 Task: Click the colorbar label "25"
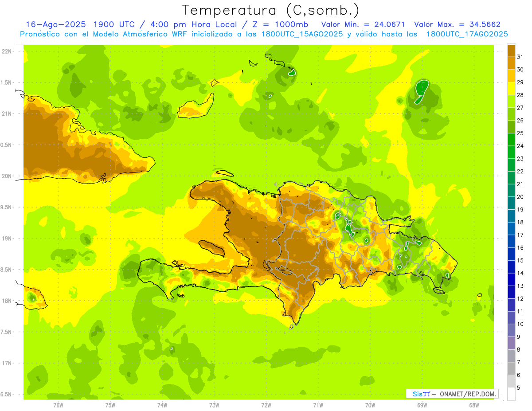(x=520, y=133)
